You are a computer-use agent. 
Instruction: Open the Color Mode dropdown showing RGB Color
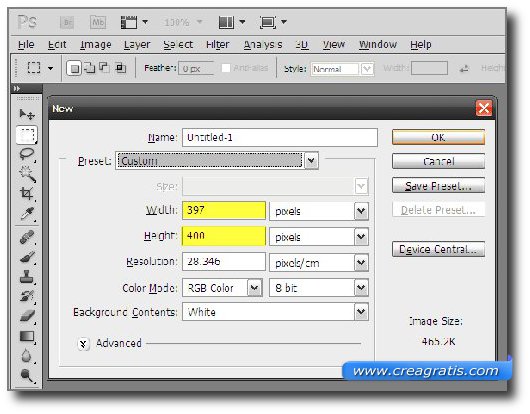pos(222,288)
